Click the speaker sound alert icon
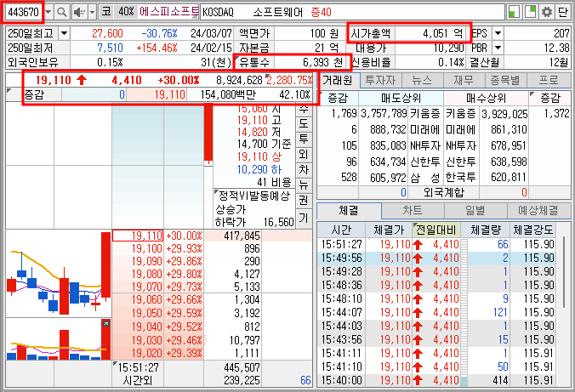575x392 pixels. click(79, 12)
